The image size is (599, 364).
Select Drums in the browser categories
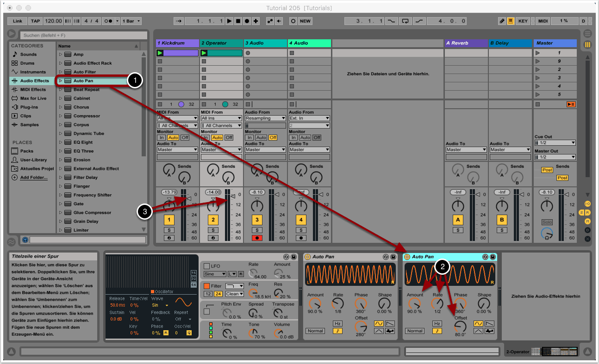(27, 63)
